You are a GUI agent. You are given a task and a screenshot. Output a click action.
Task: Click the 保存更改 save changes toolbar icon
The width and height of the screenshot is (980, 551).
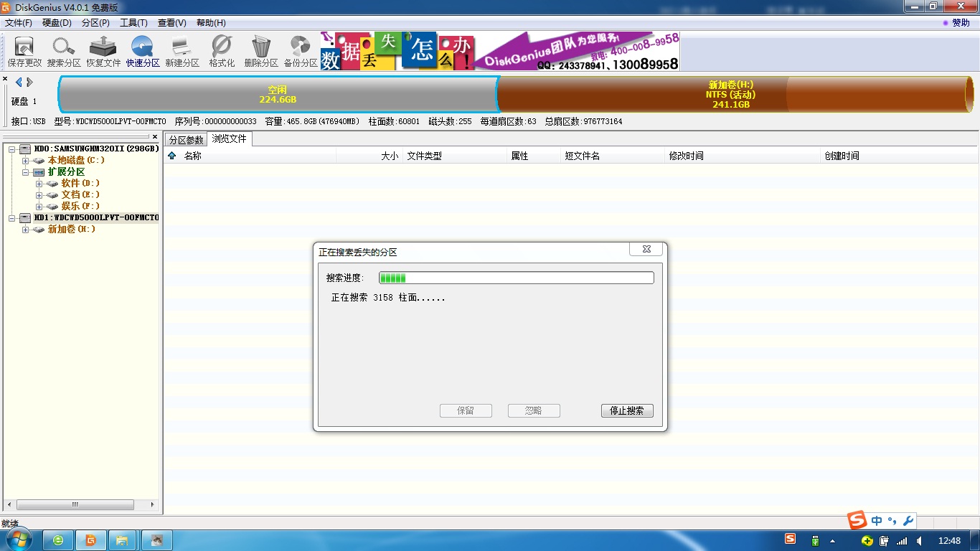tap(24, 52)
